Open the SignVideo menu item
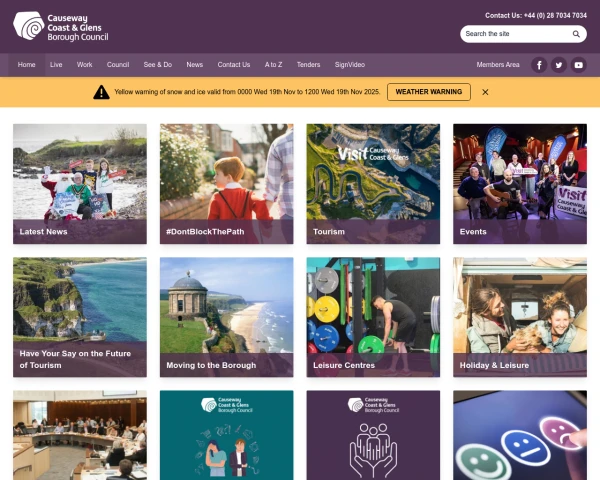Screen dimensions: 600x480 [350, 65]
